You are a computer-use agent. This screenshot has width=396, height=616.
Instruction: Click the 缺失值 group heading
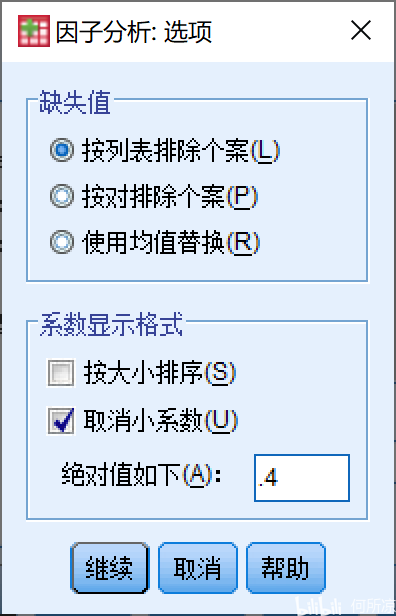75,103
